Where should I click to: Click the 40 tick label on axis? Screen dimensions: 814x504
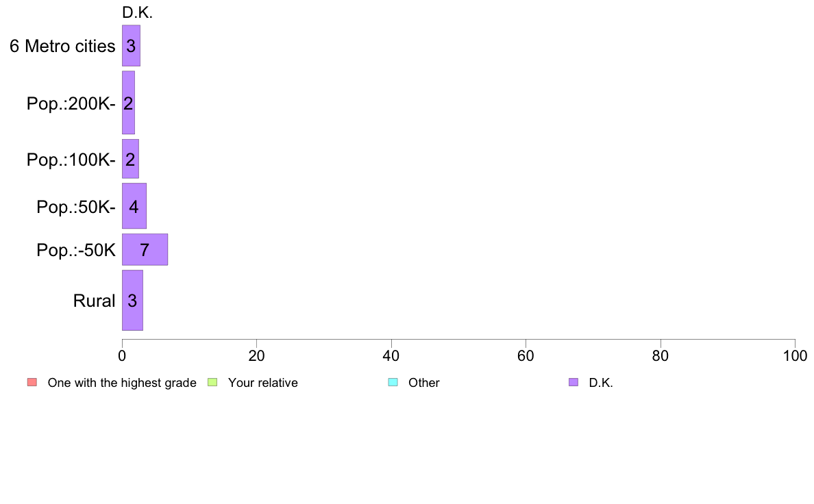391,356
